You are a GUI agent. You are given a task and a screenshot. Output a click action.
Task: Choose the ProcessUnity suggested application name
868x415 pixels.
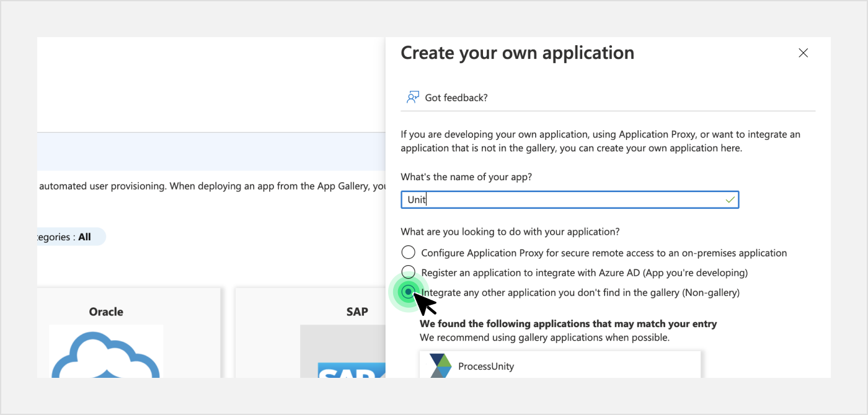coord(486,366)
